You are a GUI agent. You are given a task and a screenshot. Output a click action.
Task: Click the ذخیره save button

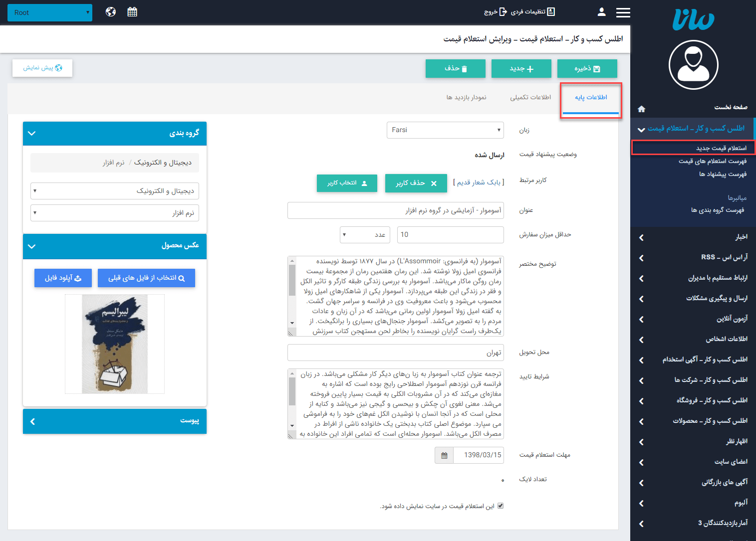587,68
